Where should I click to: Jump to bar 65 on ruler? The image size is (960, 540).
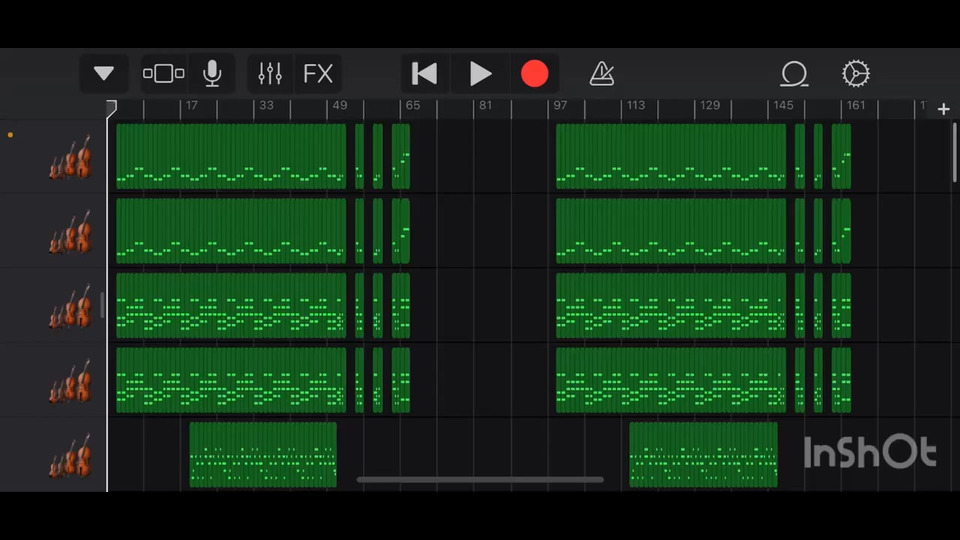(x=413, y=105)
